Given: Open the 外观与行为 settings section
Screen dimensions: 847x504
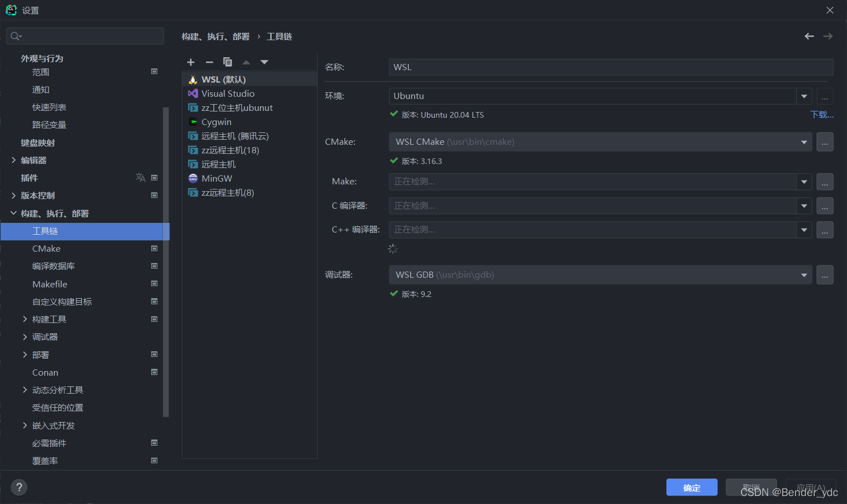Looking at the screenshot, I should [42, 58].
